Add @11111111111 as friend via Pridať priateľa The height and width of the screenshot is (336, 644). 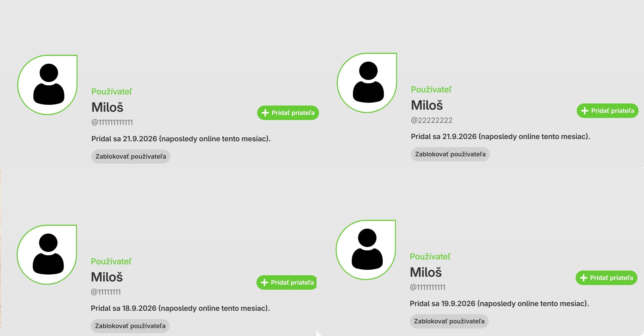click(x=288, y=113)
